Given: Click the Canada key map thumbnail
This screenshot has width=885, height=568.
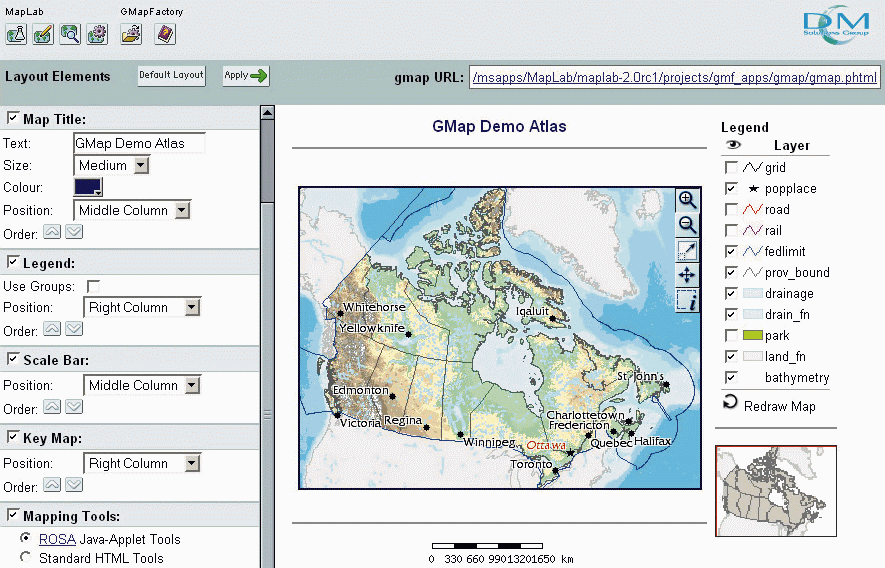Looking at the screenshot, I should (776, 491).
